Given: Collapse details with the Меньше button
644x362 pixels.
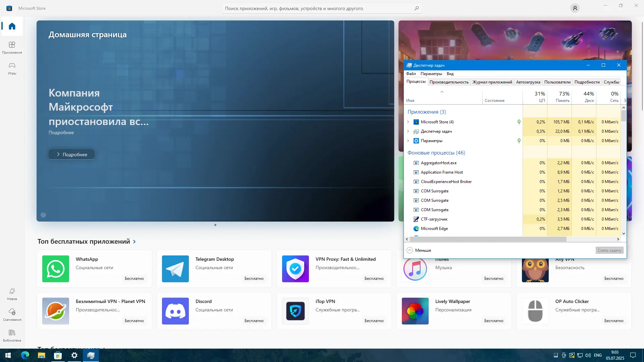Looking at the screenshot, I should tap(419, 250).
